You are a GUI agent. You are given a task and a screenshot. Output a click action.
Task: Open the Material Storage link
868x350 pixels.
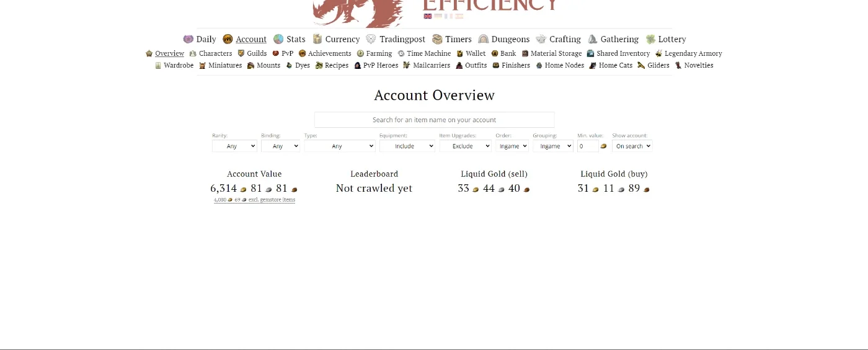click(556, 53)
